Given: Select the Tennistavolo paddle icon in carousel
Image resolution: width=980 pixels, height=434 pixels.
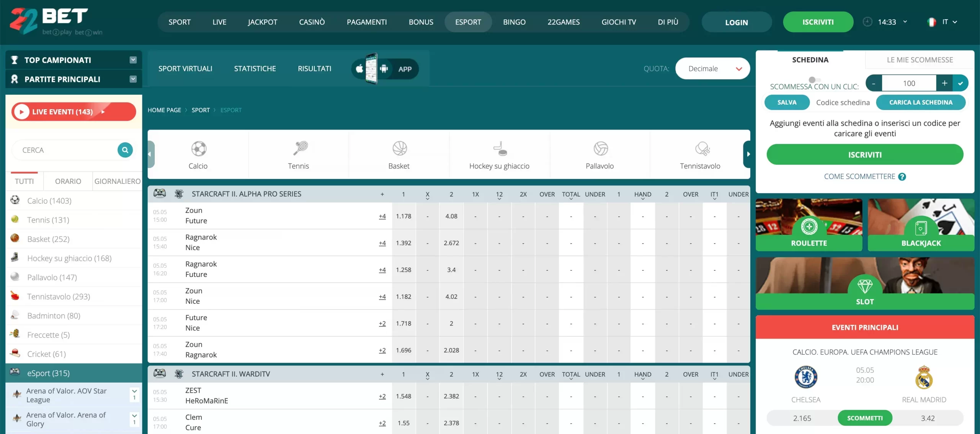Looking at the screenshot, I should click(702, 149).
